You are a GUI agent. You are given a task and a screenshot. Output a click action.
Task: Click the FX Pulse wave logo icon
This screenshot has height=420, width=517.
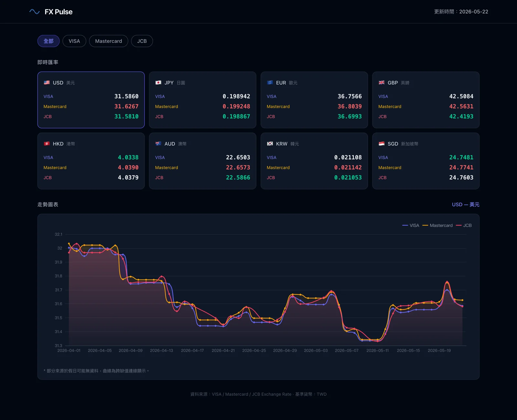[x=35, y=12]
